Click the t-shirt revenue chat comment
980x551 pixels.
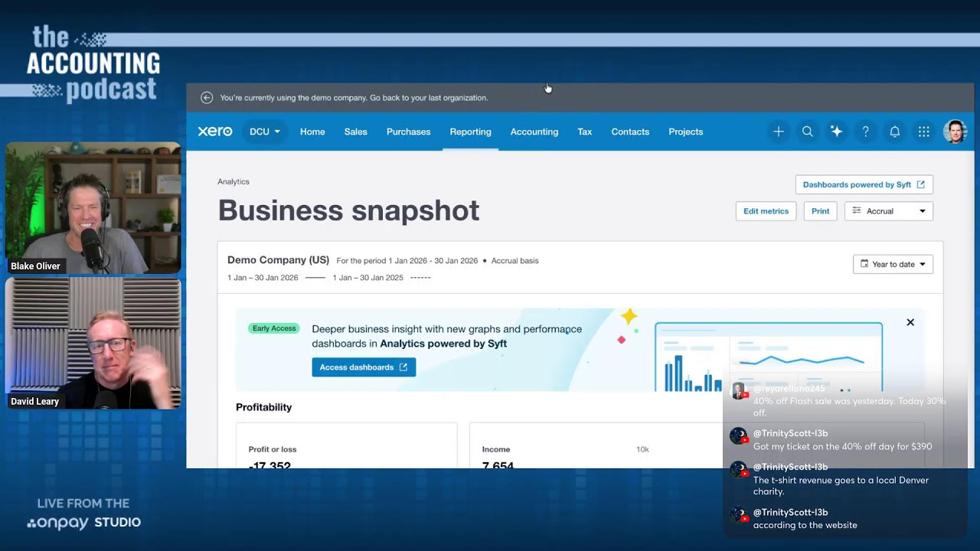[x=841, y=486]
